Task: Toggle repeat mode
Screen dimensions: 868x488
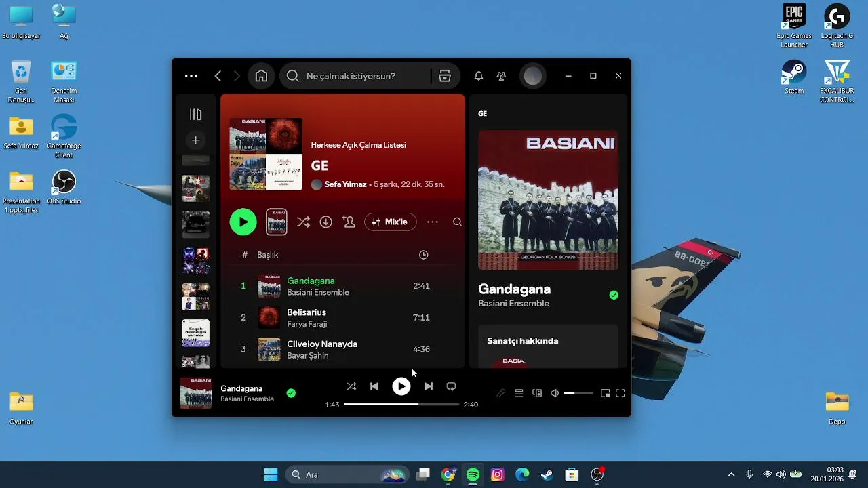Action: tap(451, 386)
